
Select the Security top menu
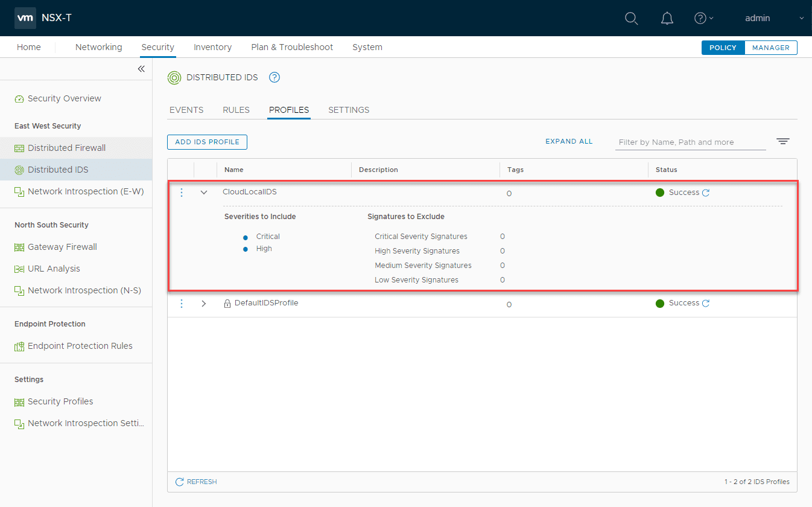[157, 47]
